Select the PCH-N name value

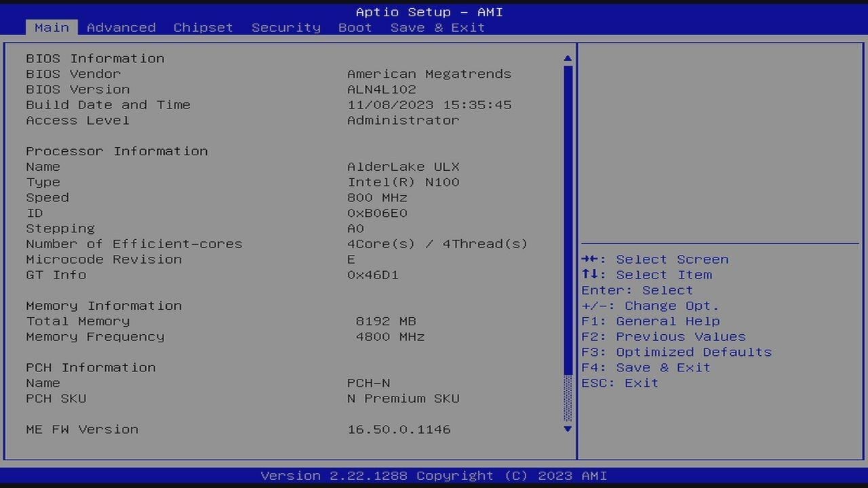tap(368, 383)
